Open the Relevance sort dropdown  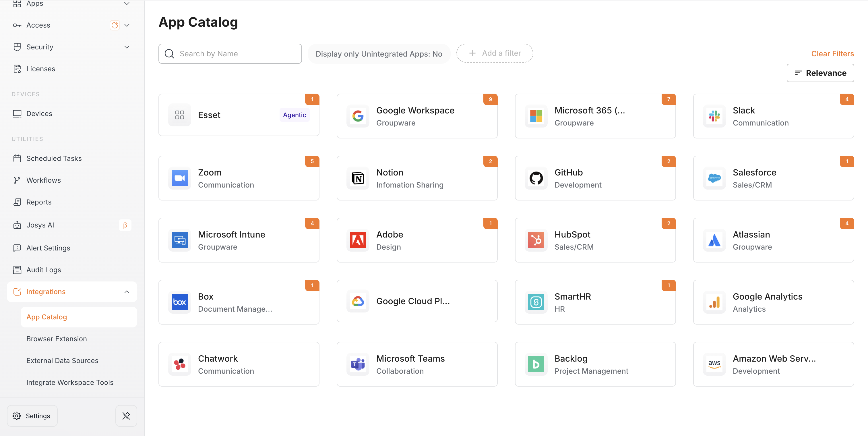click(820, 73)
